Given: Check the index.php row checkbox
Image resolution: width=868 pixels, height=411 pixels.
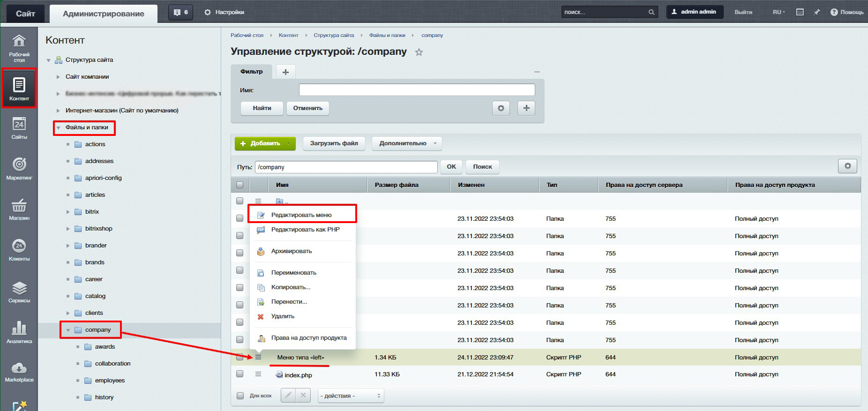Looking at the screenshot, I should click(x=240, y=374).
